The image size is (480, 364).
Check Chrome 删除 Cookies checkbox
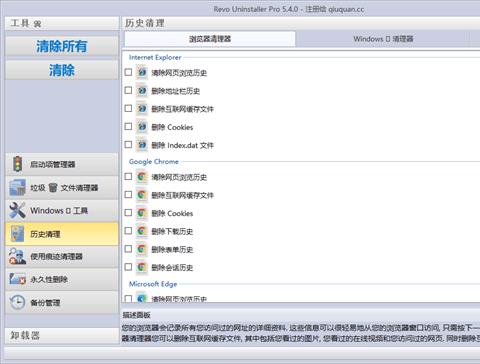tap(128, 213)
